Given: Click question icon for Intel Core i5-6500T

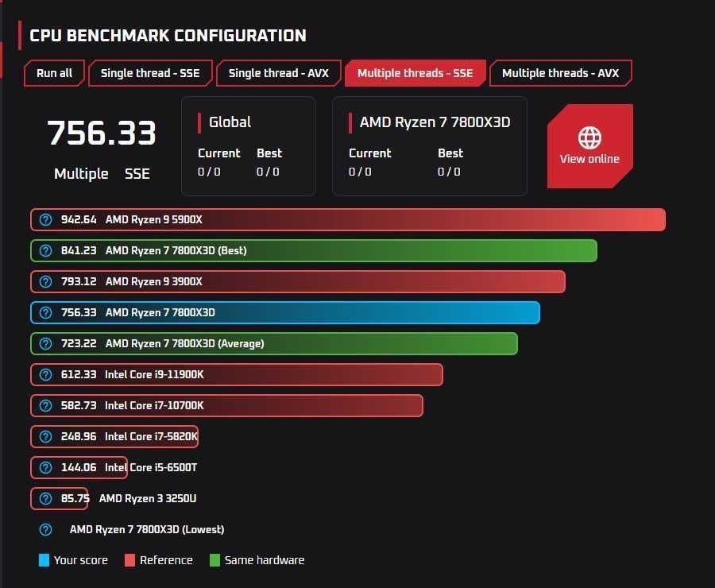Looking at the screenshot, I should [45, 467].
